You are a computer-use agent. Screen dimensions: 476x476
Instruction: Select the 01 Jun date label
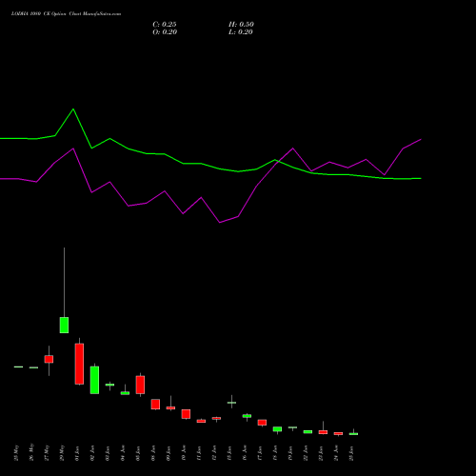pyautogui.click(x=77, y=453)
